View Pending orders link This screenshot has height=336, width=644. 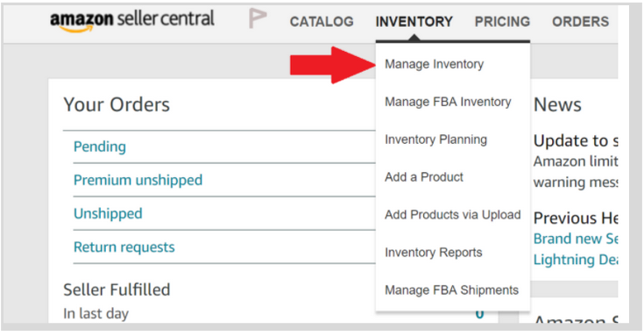pos(100,147)
